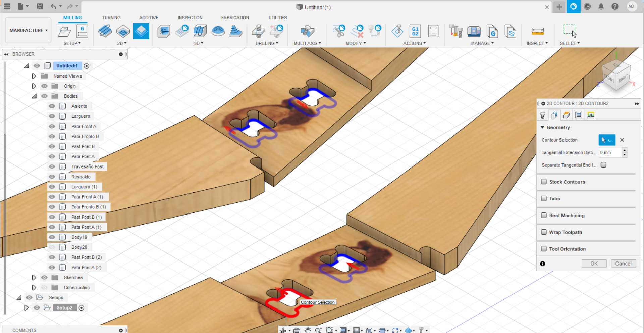
Task: Enable the Rest Machining checkbox
Action: (544, 215)
